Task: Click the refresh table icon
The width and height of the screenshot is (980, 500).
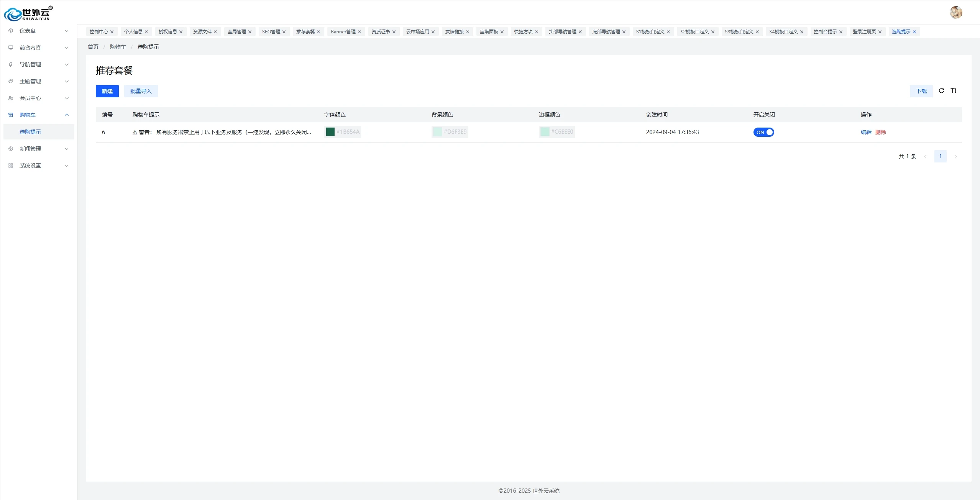Action: 941,91
